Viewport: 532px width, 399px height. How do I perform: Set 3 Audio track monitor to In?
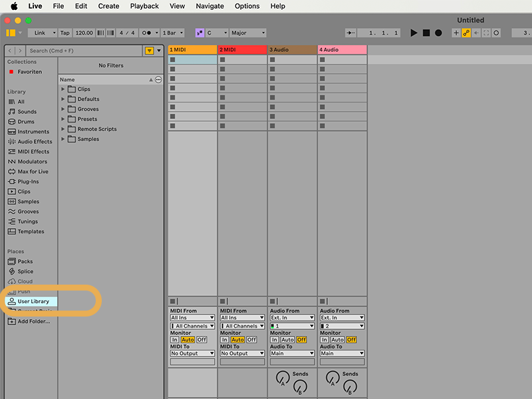tap(275, 340)
